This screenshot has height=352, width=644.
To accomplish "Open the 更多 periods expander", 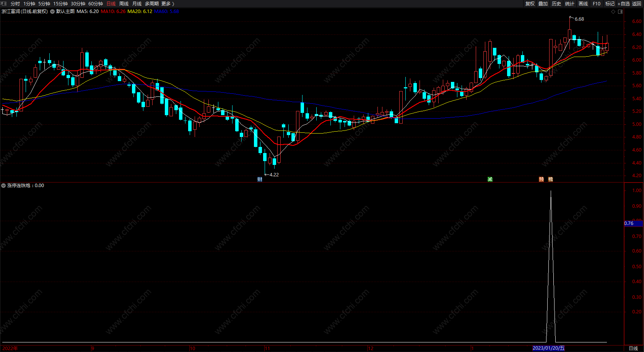I will 168,3.
